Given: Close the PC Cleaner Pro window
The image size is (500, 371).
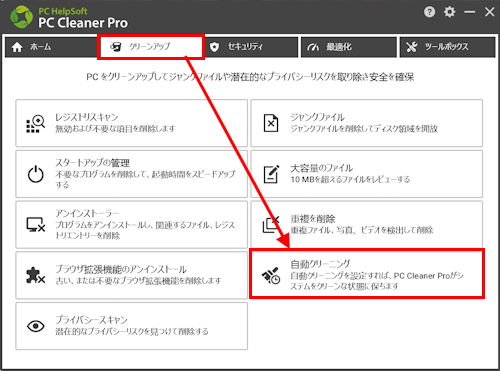Looking at the screenshot, I should tap(489, 12).
